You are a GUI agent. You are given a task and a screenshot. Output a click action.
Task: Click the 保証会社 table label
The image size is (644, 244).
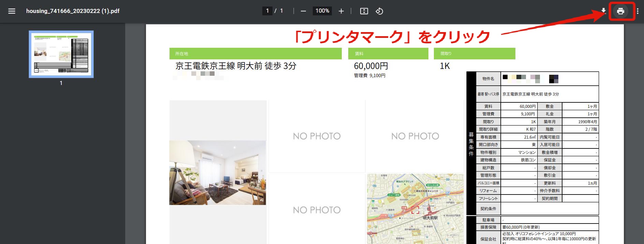click(488, 239)
